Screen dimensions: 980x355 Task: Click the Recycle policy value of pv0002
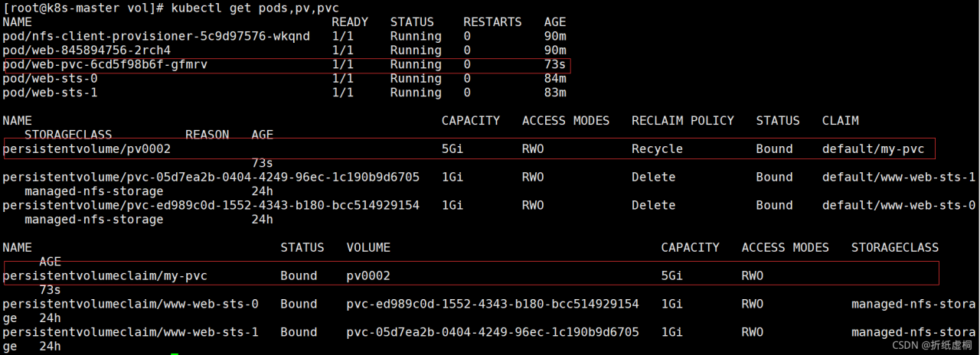point(657,148)
